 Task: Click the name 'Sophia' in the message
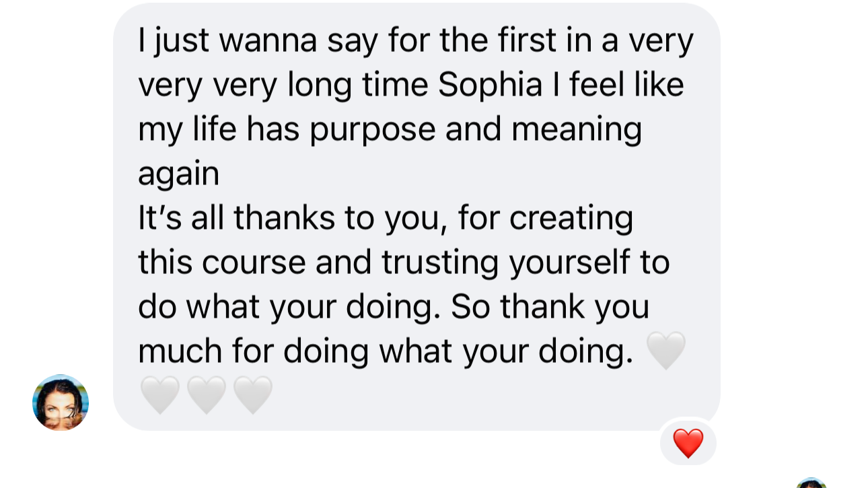[490, 85]
